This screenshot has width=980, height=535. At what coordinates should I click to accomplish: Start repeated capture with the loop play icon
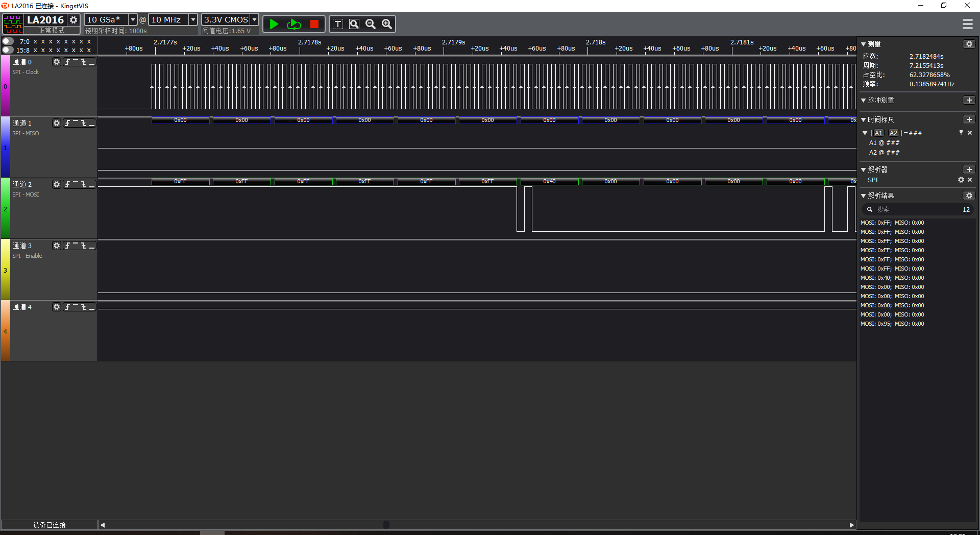coord(294,24)
